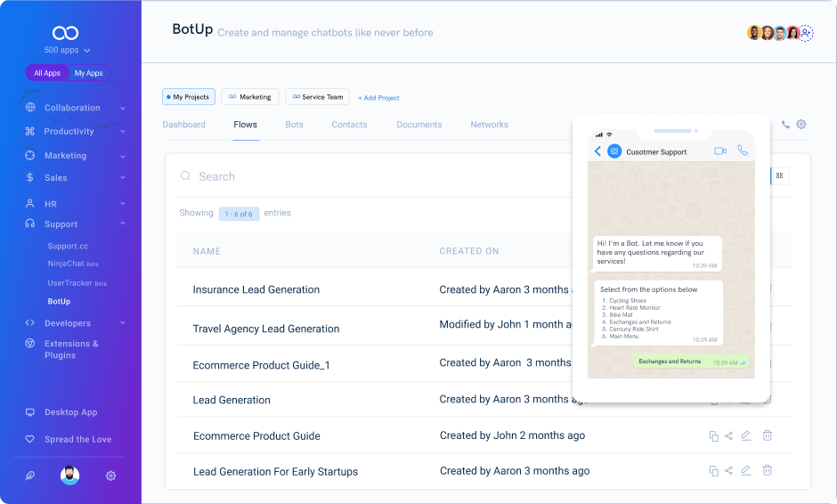837x504 pixels.
Task: Click the add user icon beside avatars
Action: (806, 33)
